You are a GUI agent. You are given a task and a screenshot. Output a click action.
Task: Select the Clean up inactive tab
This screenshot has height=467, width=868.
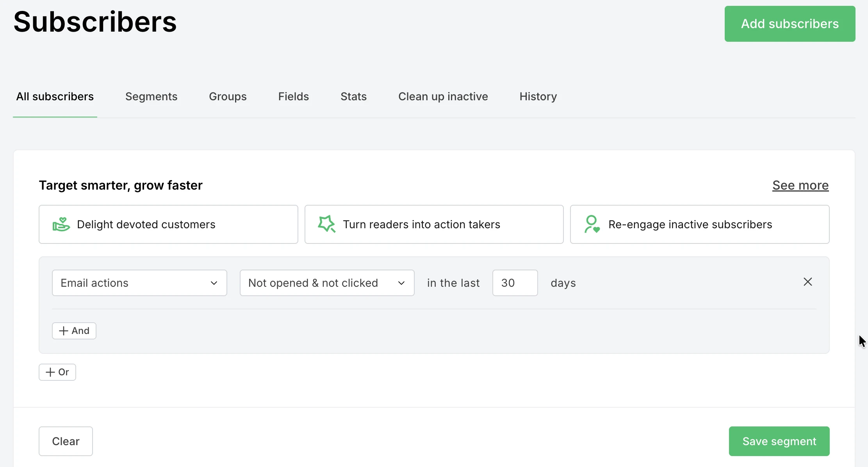[443, 96]
